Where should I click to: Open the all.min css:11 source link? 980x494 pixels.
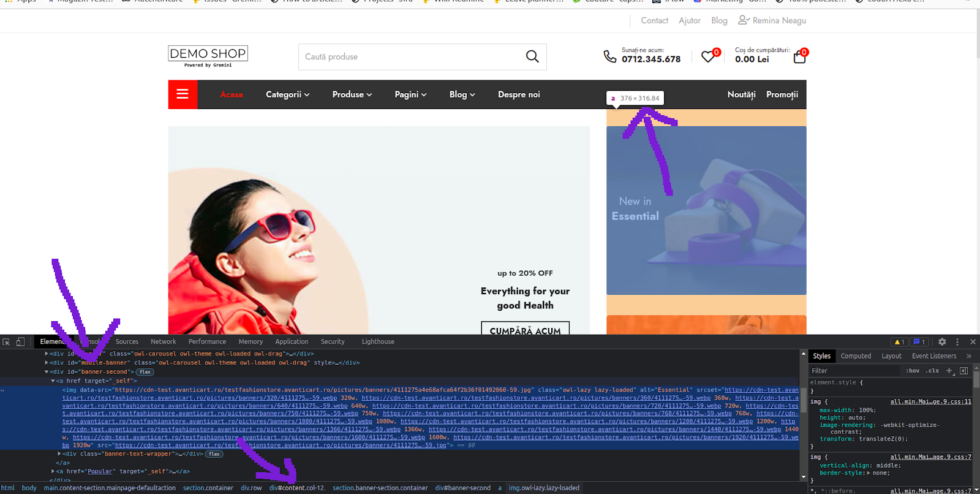[930, 402]
